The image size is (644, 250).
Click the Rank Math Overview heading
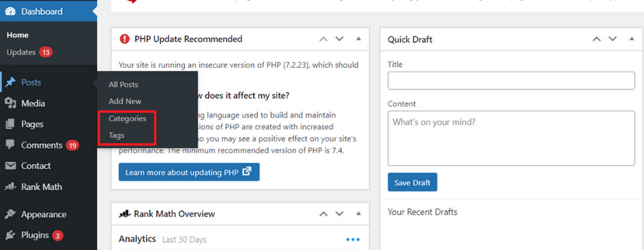[x=174, y=214]
